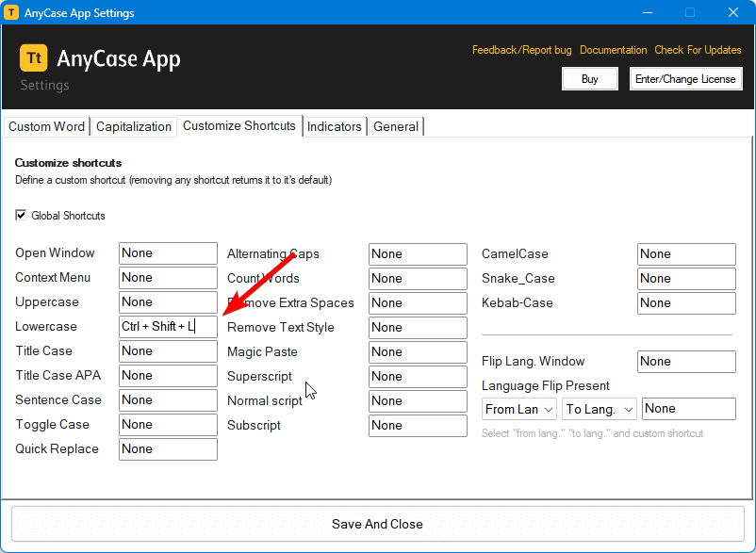Open the From Lang dropdown
This screenshot has width=756, height=553.
click(x=519, y=409)
